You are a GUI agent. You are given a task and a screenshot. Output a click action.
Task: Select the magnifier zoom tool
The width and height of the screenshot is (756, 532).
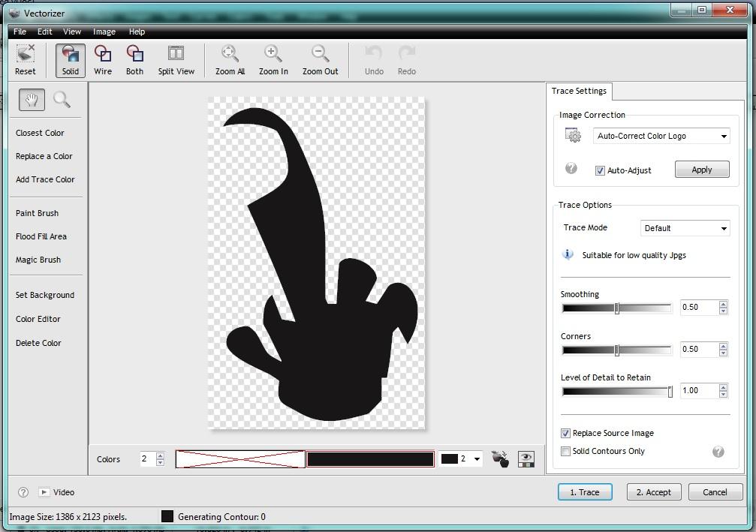click(x=62, y=100)
